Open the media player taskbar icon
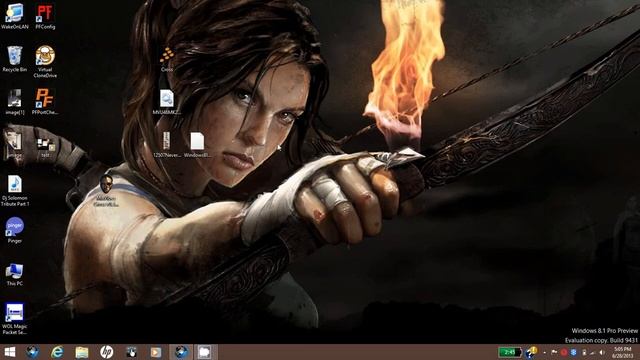The height and width of the screenshot is (360, 640). (156, 352)
